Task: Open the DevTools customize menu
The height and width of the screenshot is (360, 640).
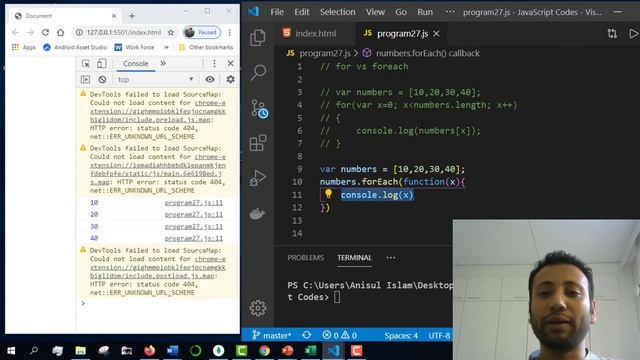Action: coord(214,64)
